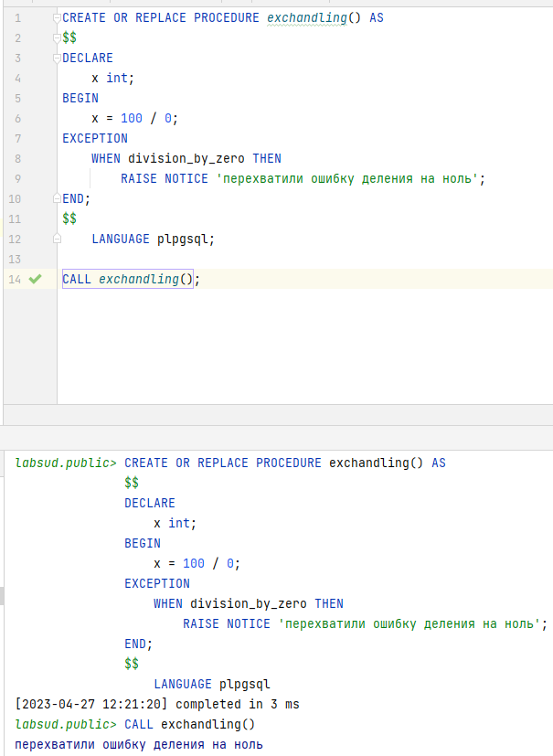553x756 pixels.
Task: Click RAISE NOTICE on editor line 9
Action: click(165, 178)
